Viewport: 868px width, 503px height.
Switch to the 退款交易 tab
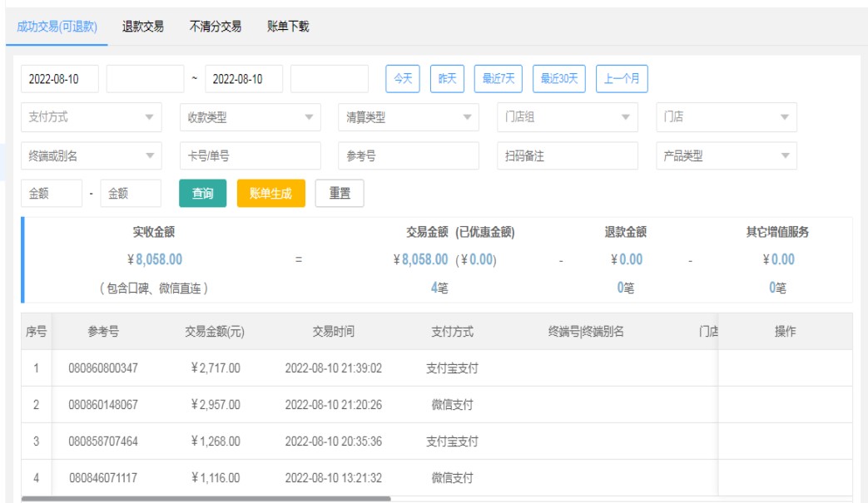(x=142, y=27)
